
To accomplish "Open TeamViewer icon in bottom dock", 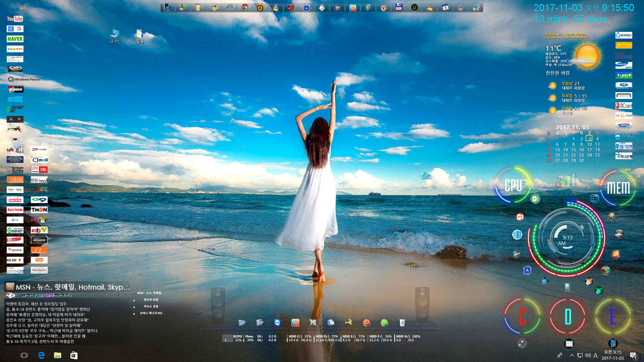I will [x=277, y=322].
